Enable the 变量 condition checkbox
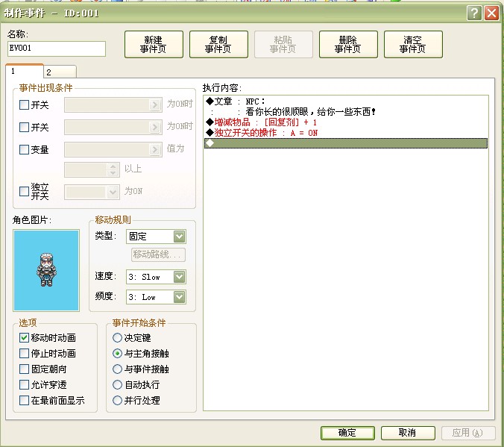Screen dimensions: 504x447 (24, 150)
